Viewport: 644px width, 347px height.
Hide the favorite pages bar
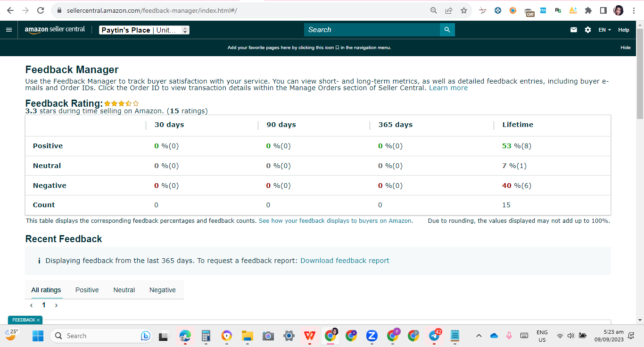[625, 48]
